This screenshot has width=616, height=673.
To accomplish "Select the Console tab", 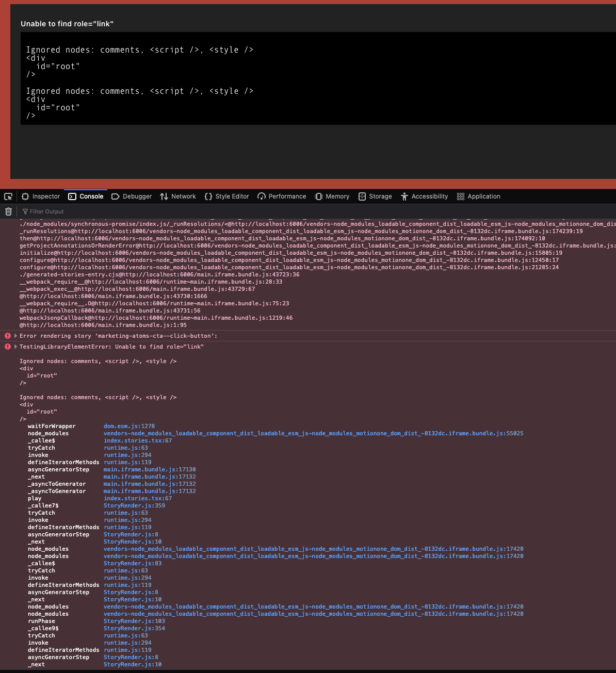I will point(86,196).
